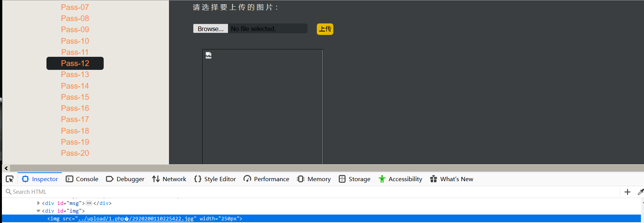This screenshot has height=223, width=644.
Task: Open the Debugger tab
Action: click(125, 179)
